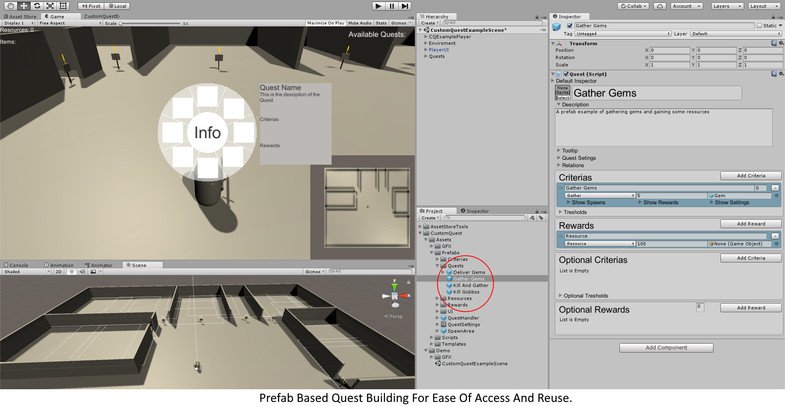Select the Rotate tool in the toolbar
The height and width of the screenshot is (406, 785).
point(37,6)
